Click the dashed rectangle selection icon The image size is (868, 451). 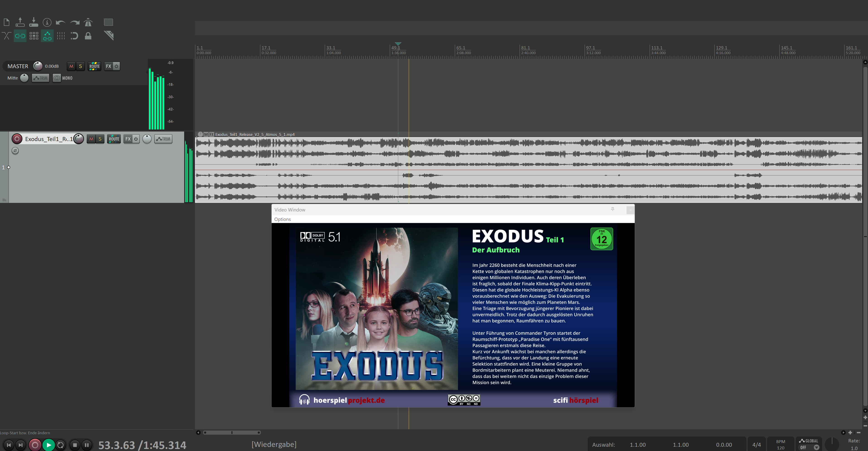tap(108, 22)
